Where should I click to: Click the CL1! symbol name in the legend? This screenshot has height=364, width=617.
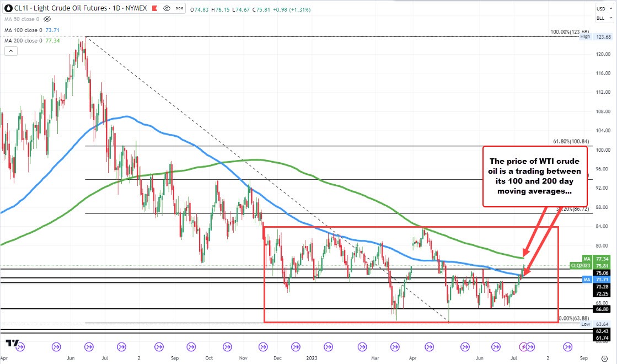[21, 8]
